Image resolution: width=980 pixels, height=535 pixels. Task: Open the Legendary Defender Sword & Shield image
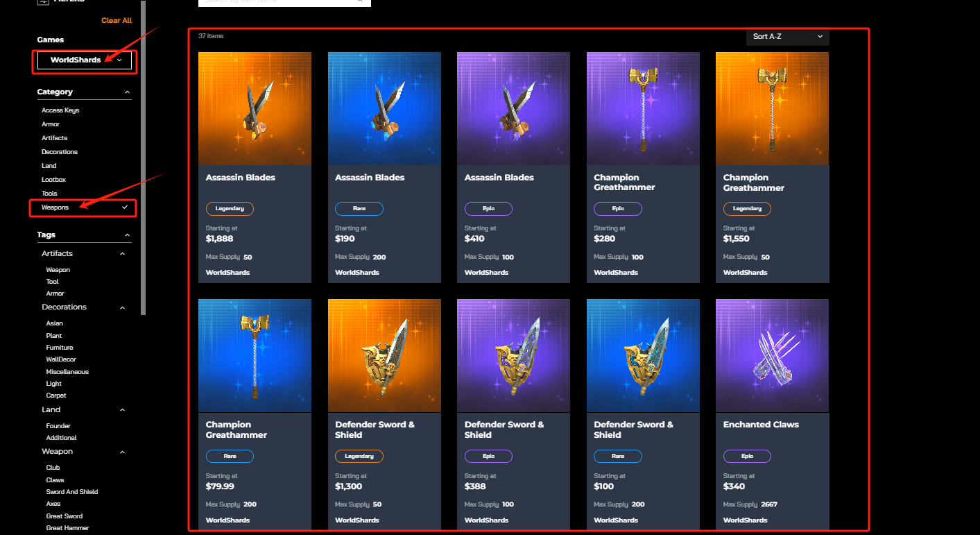(384, 356)
